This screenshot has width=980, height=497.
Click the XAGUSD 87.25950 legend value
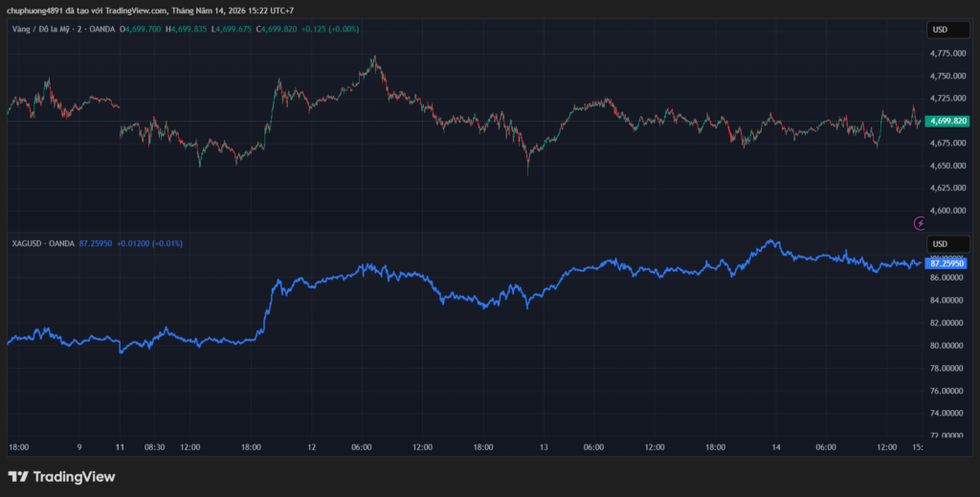point(96,243)
